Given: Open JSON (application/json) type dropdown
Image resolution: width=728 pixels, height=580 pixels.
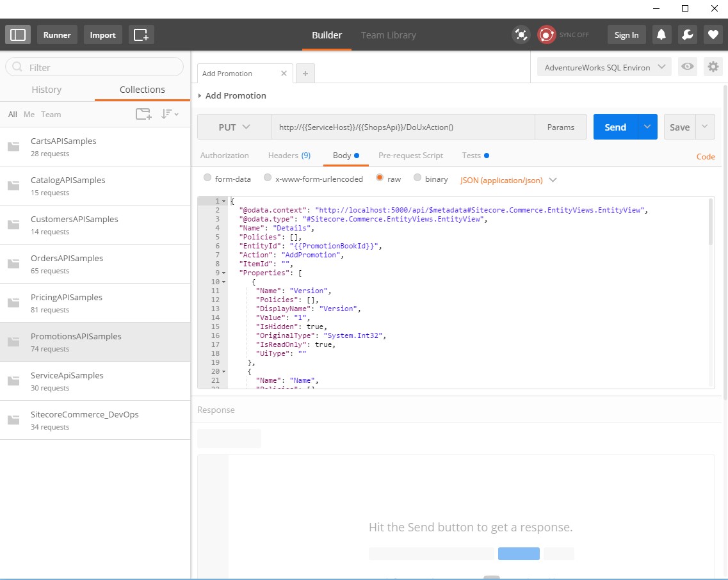Looking at the screenshot, I should pos(508,180).
